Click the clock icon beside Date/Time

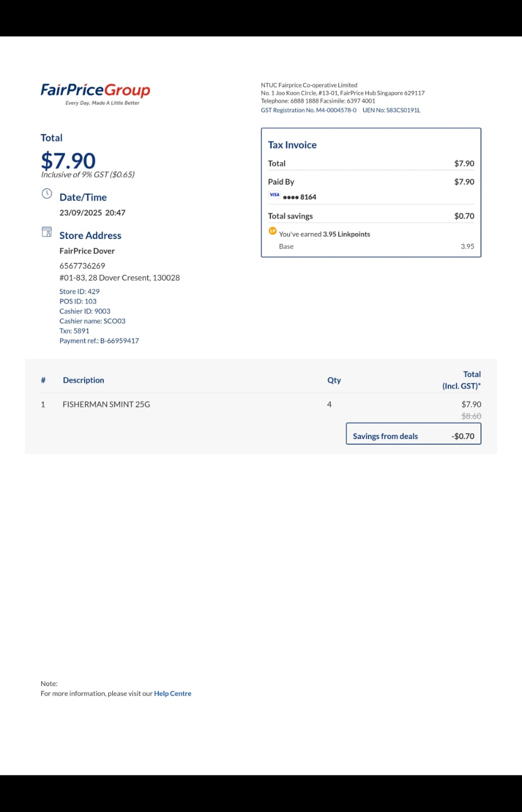[x=47, y=193]
